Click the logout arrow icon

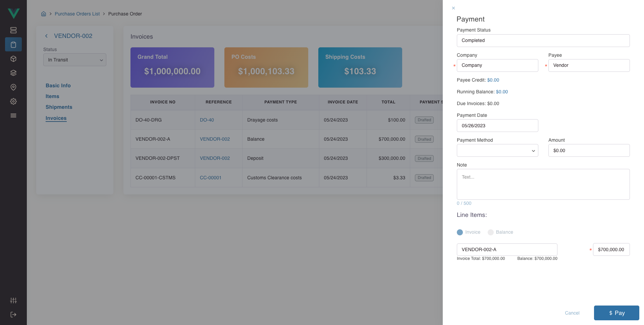13,315
